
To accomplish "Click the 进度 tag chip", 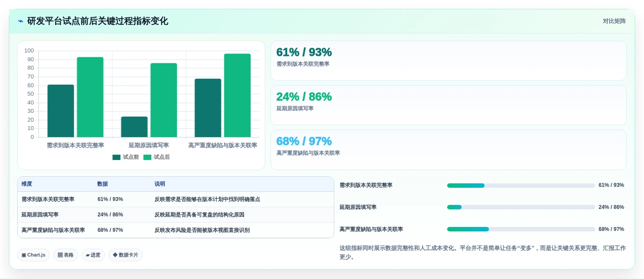I will coord(93,255).
